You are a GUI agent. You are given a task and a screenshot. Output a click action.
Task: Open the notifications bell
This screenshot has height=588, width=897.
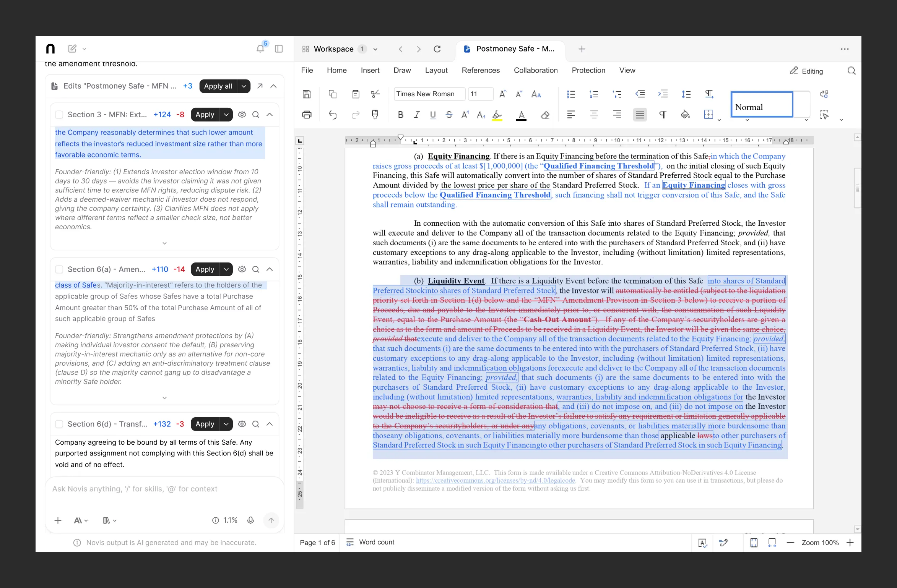[x=260, y=49]
